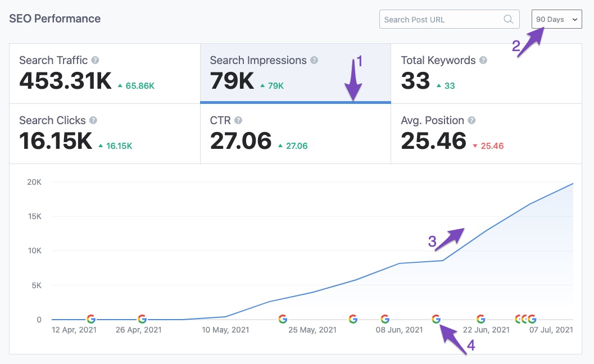Screen dimensions: 594x364
Task: Click the 25.46 average position value
Action: [434, 141]
